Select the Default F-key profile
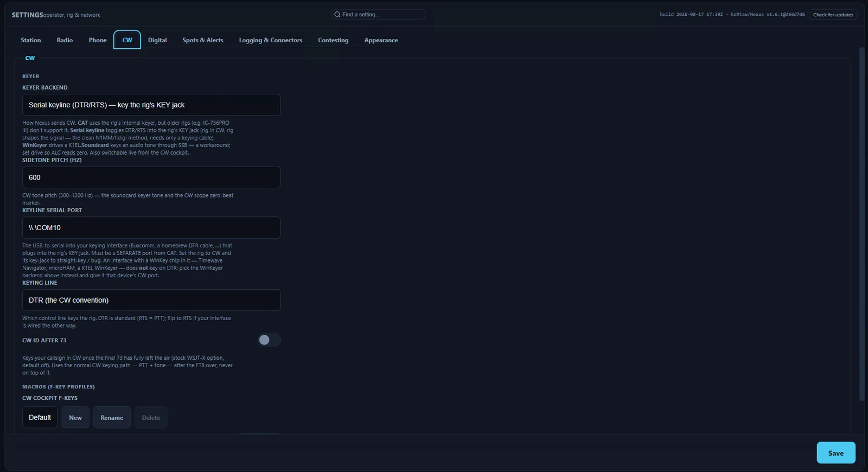Screen dimensions: 868x472 click(x=40, y=418)
